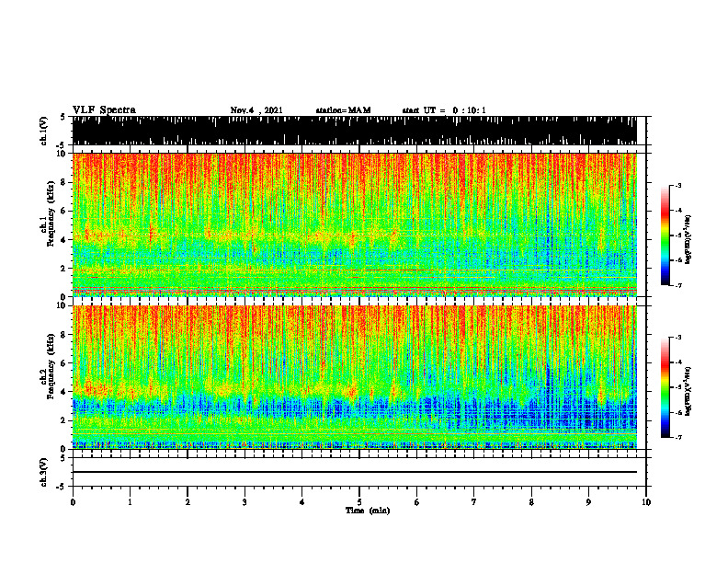This screenshot has width=728, height=563.
Task: Click the time axis tick label "9"
Action: [x=588, y=502]
